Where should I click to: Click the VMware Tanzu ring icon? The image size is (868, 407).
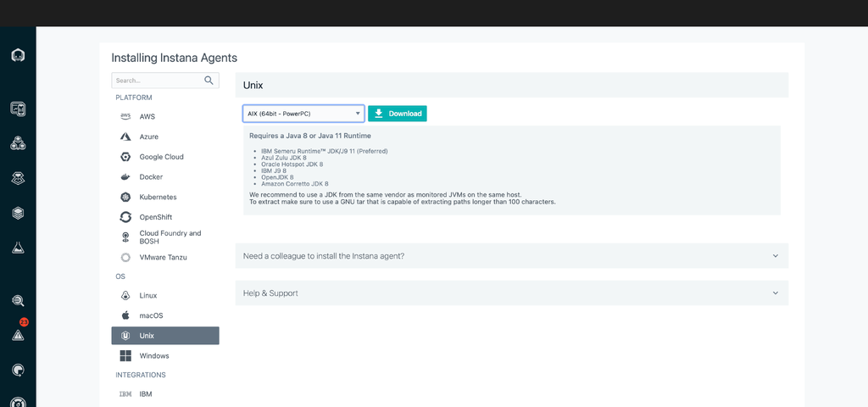pyautogui.click(x=125, y=257)
